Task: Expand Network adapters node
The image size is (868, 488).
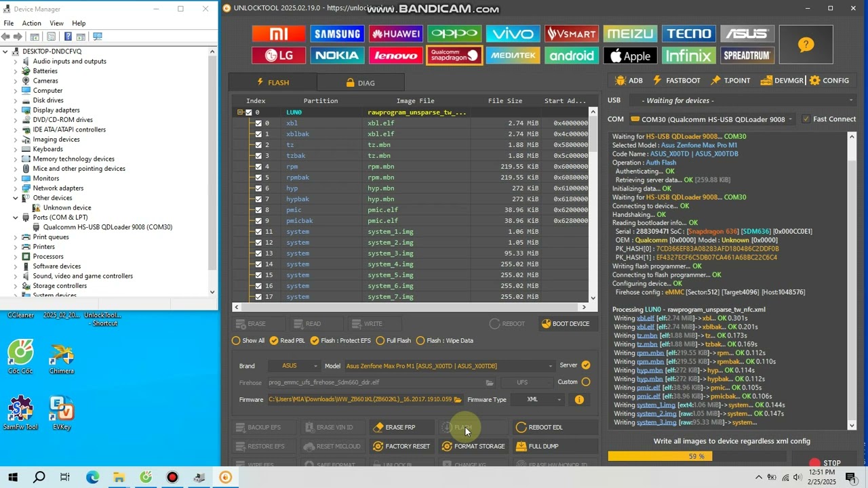Action: coord(16,188)
